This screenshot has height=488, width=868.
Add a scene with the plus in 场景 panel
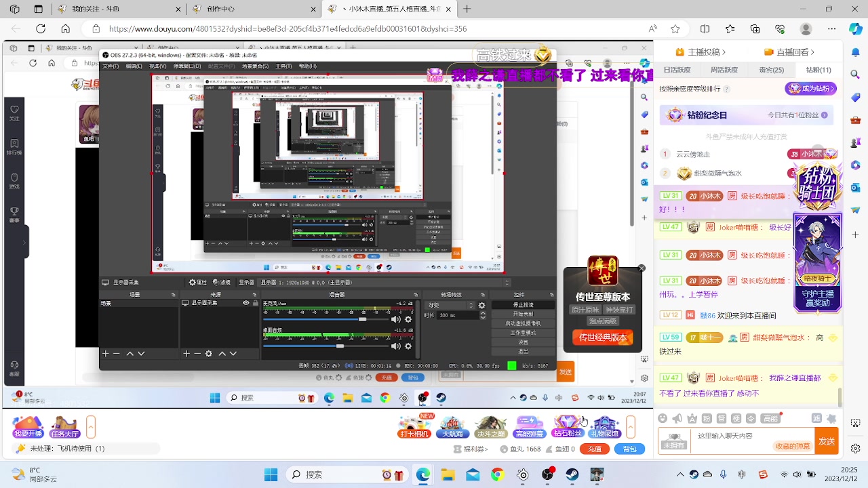[x=105, y=354]
